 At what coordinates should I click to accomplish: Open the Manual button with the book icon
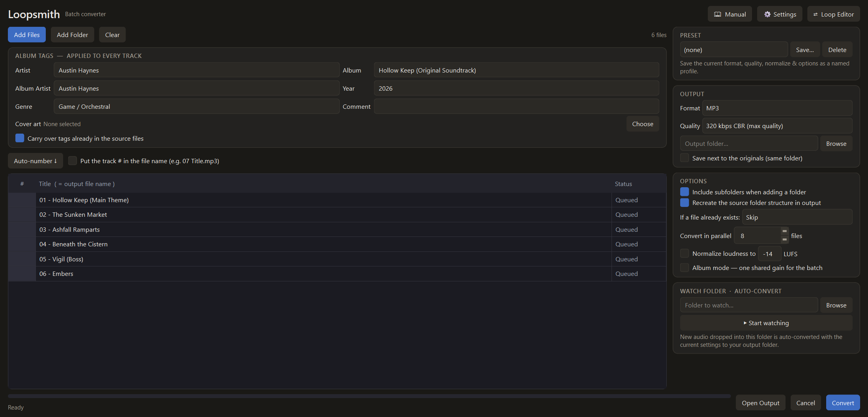tap(730, 14)
